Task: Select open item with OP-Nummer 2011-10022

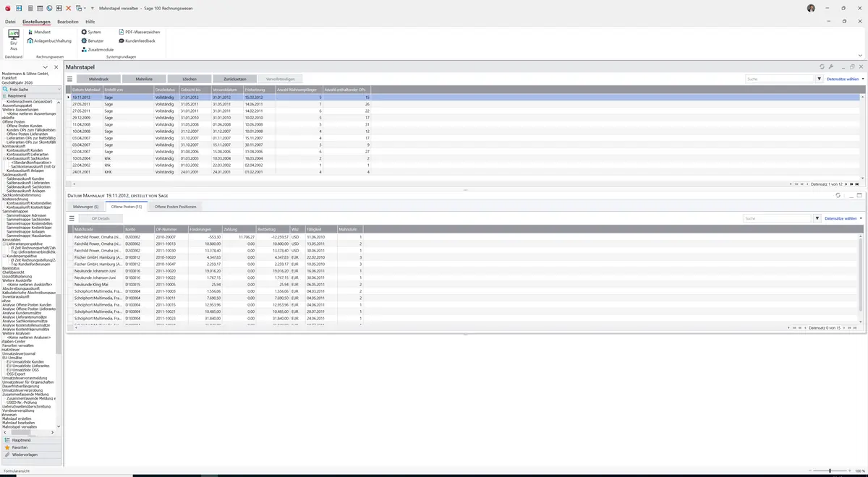Action: point(464,278)
